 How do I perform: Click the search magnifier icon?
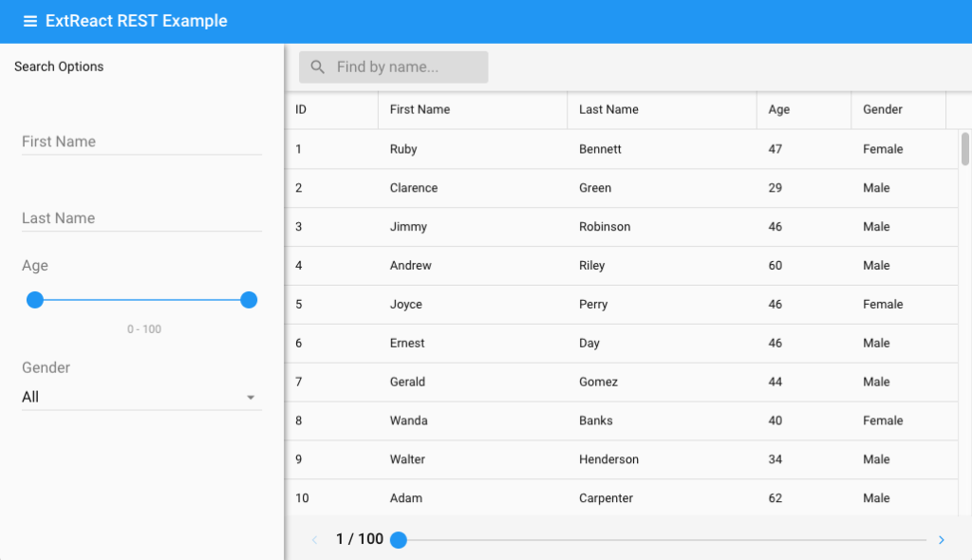pos(318,67)
